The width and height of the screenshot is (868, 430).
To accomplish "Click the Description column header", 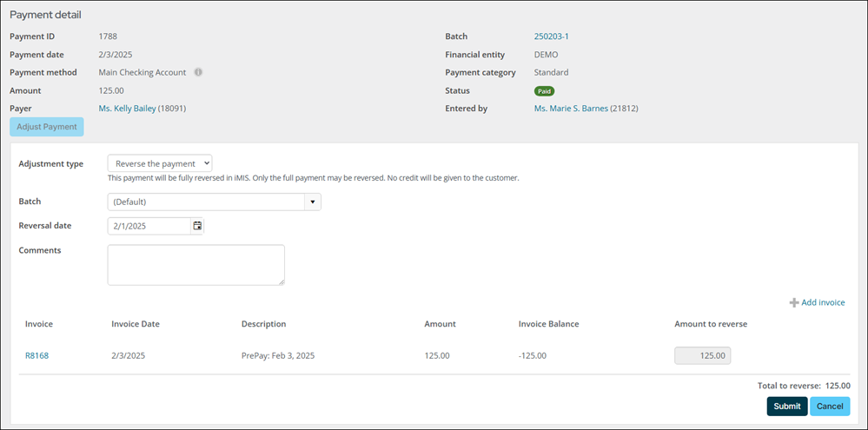I will (263, 324).
